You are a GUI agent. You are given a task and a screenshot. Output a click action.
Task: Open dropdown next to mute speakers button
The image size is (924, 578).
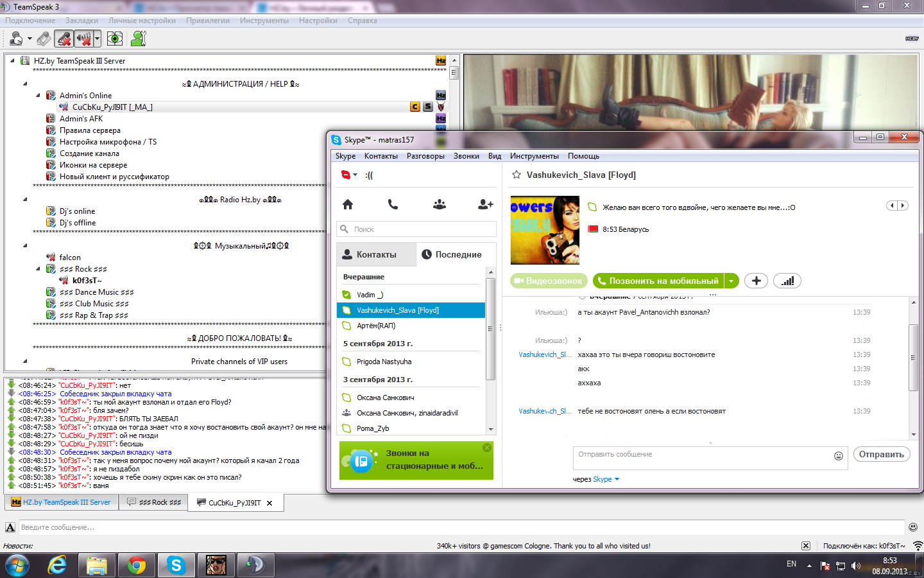[97, 39]
